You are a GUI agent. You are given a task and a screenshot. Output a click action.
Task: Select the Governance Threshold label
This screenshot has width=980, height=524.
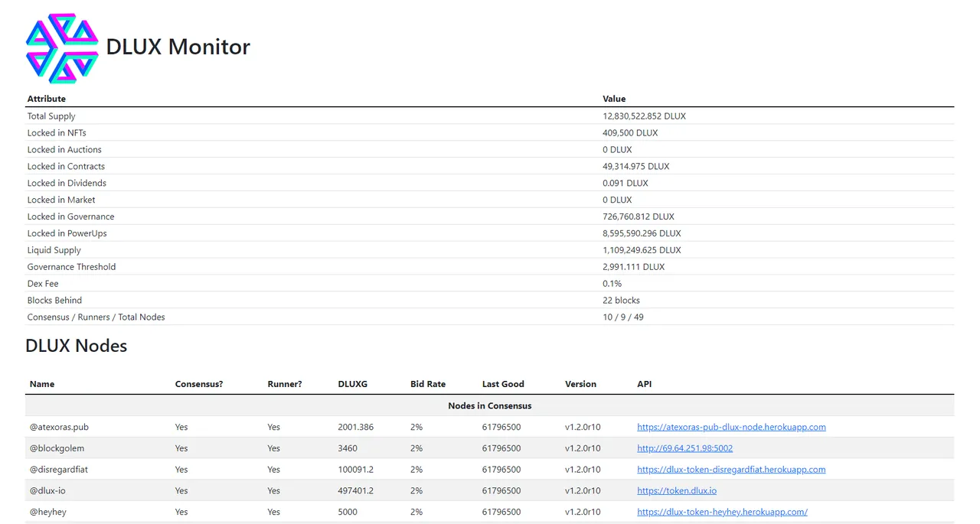coord(71,268)
